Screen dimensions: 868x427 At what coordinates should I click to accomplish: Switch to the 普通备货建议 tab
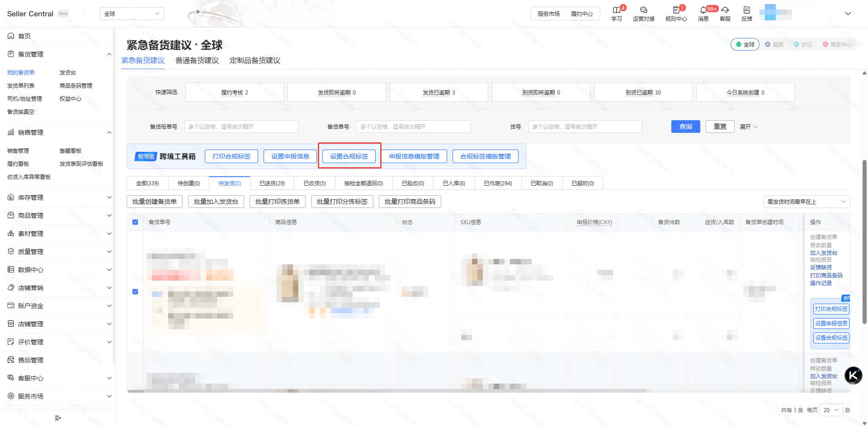[197, 61]
